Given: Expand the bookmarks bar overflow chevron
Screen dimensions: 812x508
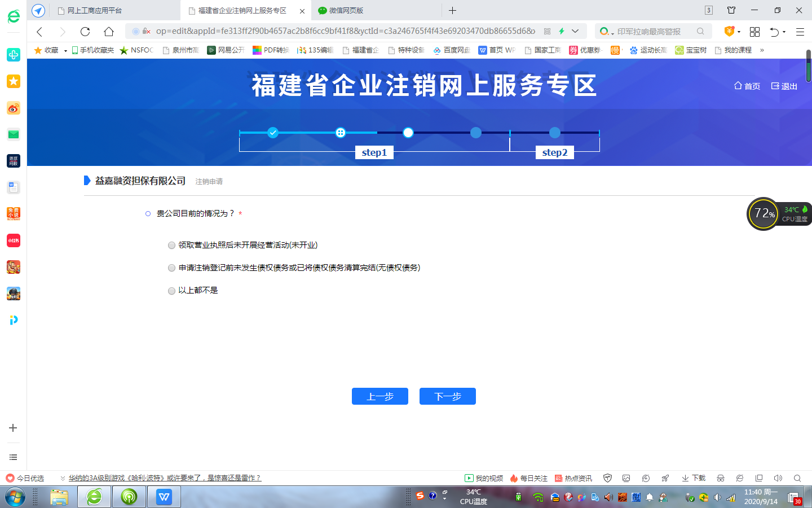Looking at the screenshot, I should (x=762, y=50).
